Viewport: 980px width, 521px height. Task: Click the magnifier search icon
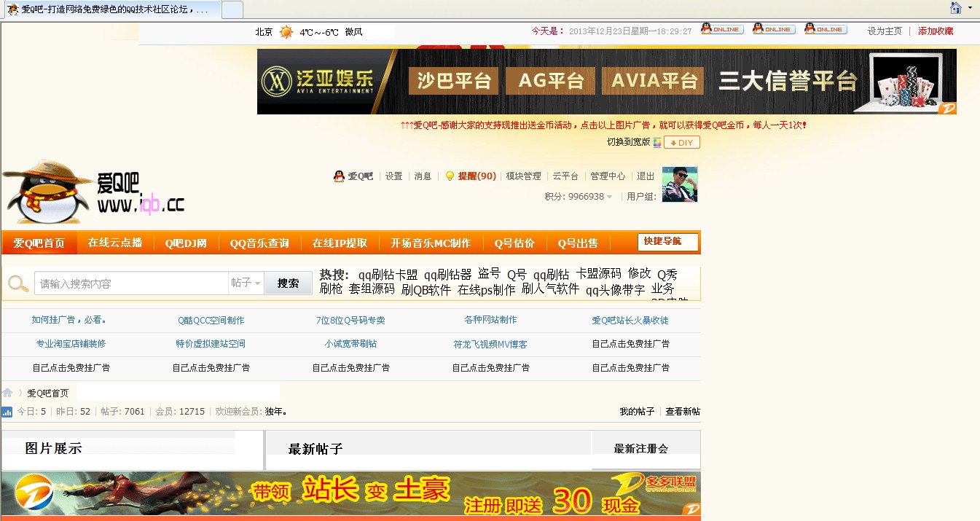coord(18,283)
